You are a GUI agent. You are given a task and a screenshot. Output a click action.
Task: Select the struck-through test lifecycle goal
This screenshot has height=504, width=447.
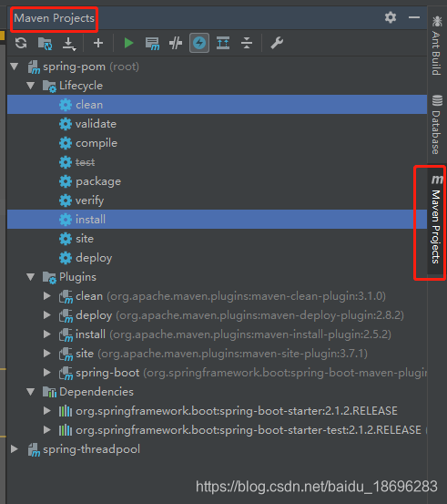(x=217, y=162)
